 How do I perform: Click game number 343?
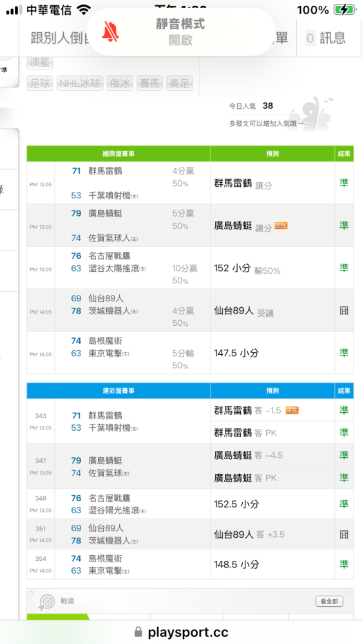41,415
